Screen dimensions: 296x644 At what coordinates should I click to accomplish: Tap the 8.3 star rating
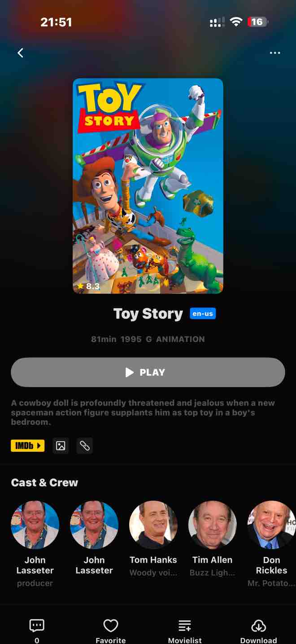[x=88, y=286]
